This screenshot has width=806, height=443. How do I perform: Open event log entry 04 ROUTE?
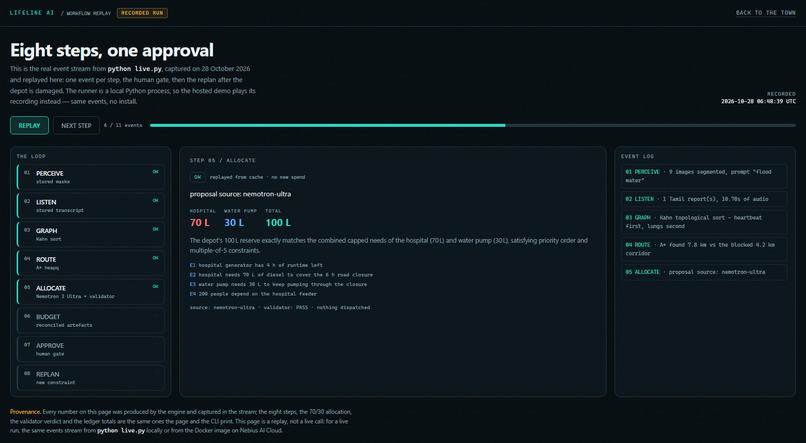[704, 249]
